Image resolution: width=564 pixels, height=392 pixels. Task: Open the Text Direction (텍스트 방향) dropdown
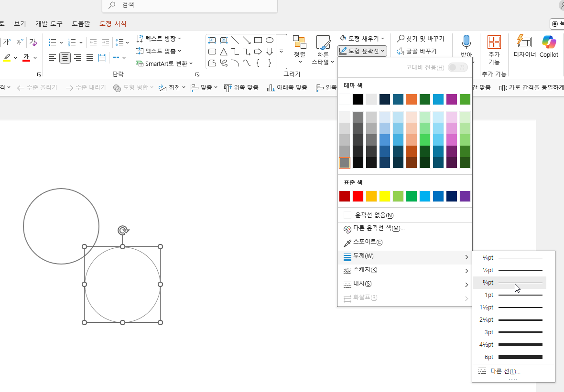click(159, 39)
